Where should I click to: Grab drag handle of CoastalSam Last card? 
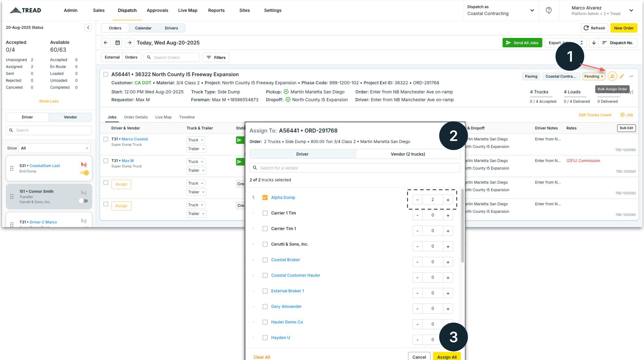click(x=12, y=168)
